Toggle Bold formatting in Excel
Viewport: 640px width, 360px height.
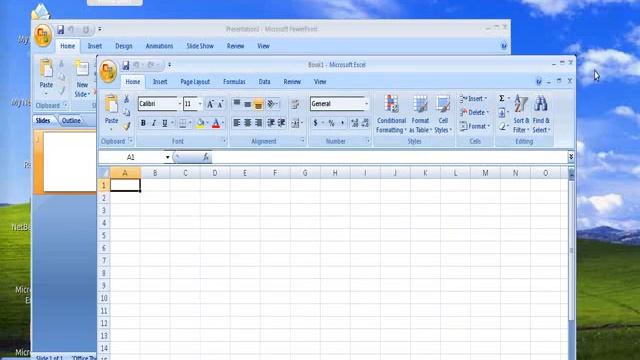coord(143,123)
